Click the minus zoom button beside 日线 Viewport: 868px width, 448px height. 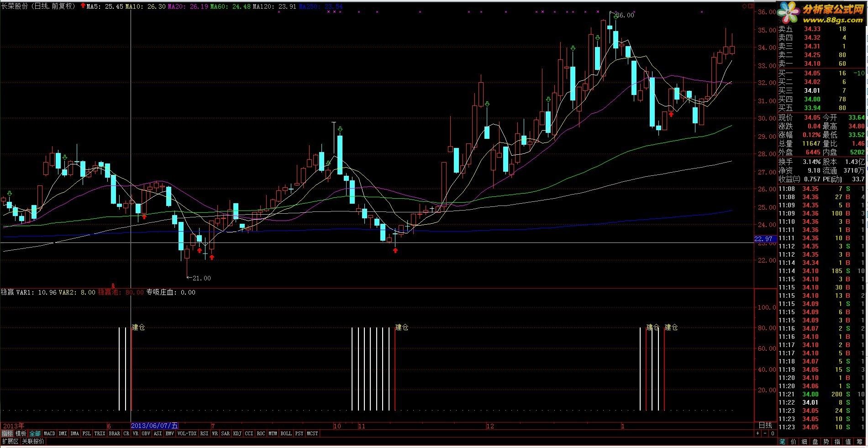[765, 433]
